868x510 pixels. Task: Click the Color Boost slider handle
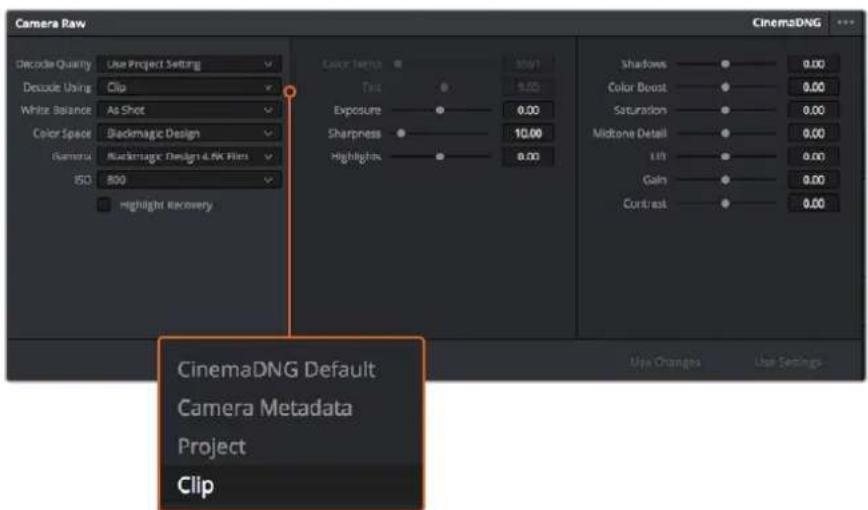point(725,87)
